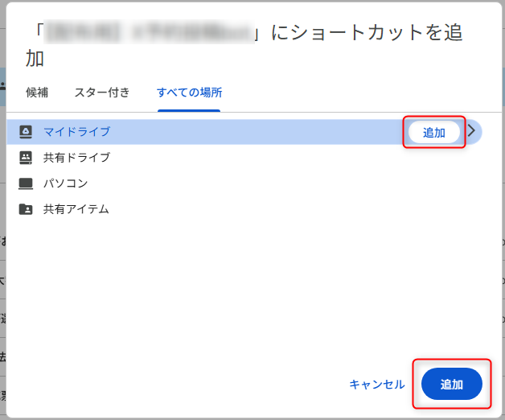The height and width of the screenshot is (420, 505).
Task: Choose the 共有ドライブ location label
Action: (x=77, y=158)
